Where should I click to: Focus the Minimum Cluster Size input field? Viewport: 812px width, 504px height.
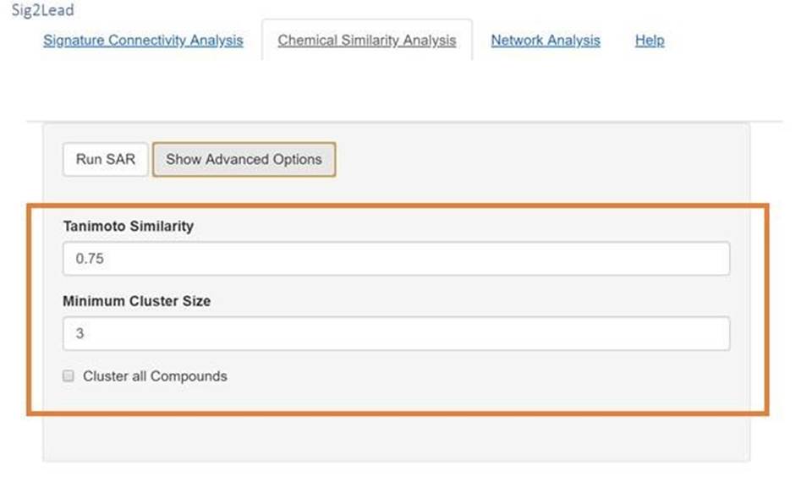pos(396,333)
